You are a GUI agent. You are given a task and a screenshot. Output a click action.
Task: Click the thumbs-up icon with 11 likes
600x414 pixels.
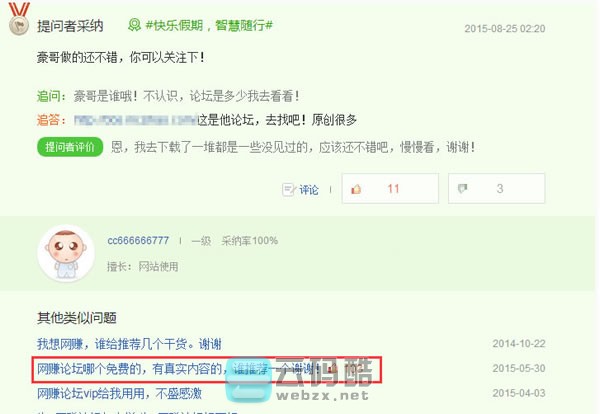click(356, 189)
